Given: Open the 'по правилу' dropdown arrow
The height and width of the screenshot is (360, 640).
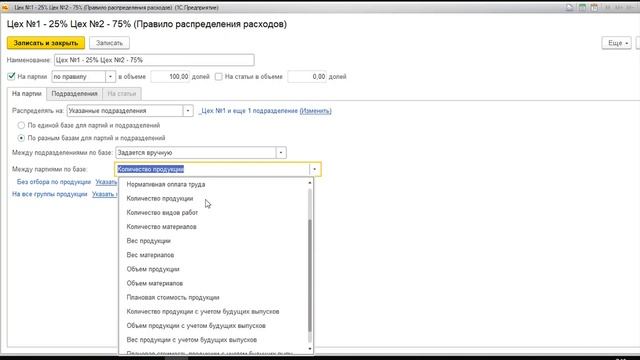Looking at the screenshot, I should click(110, 76).
